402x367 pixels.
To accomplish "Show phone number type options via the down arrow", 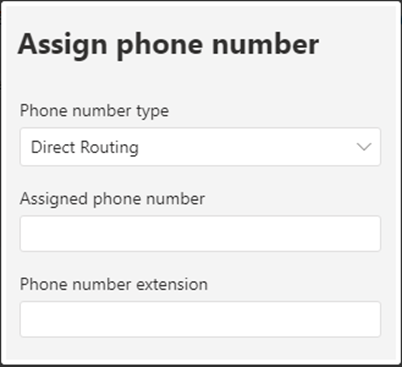I will pyautogui.click(x=364, y=147).
